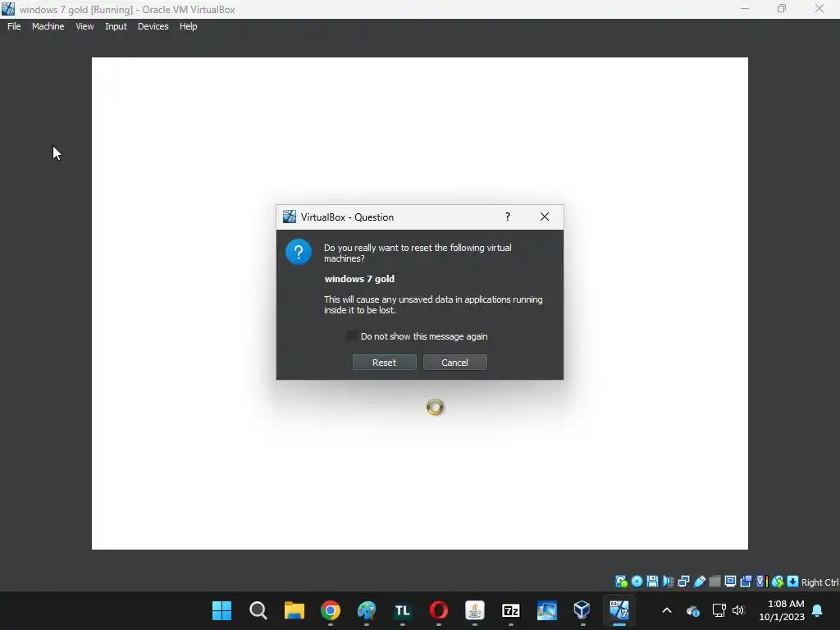
Task: Open the desktop picture app in taskbar
Action: pyautogui.click(x=547, y=610)
